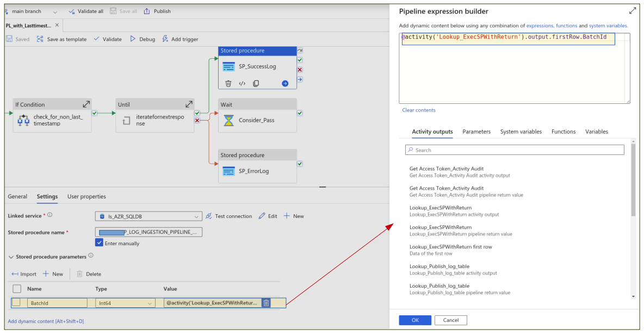
Task: Uncheck Enter manually checkbox
Action: pyautogui.click(x=99, y=243)
